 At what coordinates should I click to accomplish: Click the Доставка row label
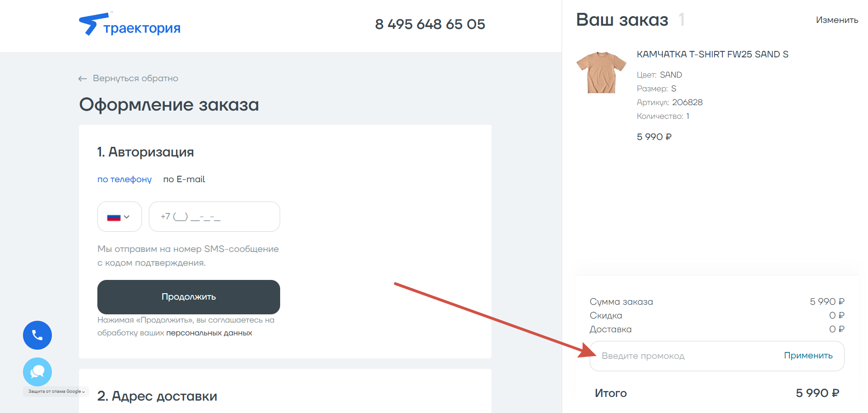pyautogui.click(x=610, y=329)
